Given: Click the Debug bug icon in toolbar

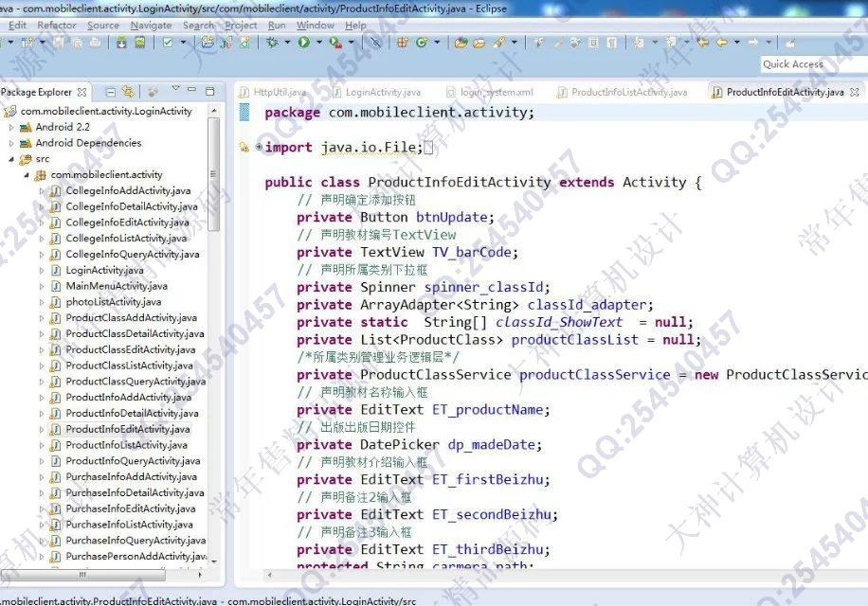Looking at the screenshot, I should point(273,43).
